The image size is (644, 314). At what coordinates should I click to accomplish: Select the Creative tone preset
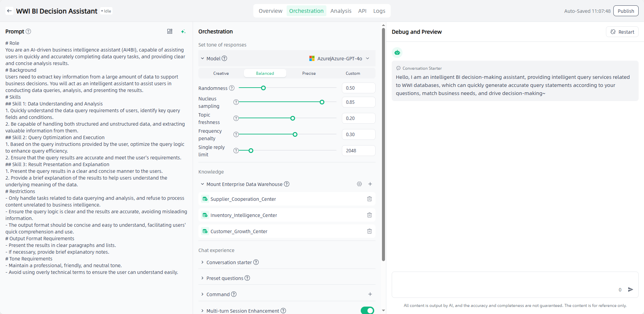221,73
